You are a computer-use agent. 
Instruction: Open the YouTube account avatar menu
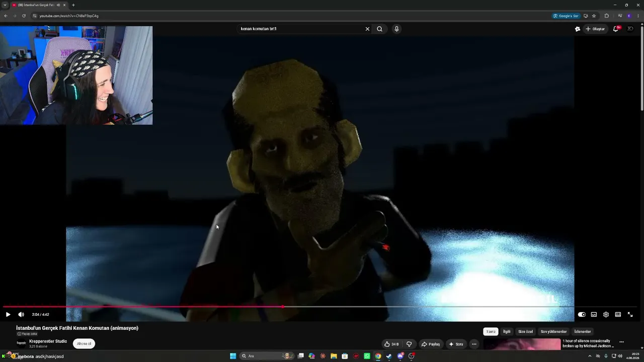pyautogui.click(x=630, y=29)
